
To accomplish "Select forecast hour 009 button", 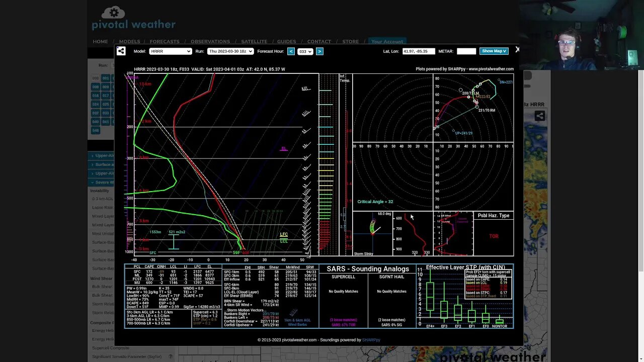I will [105, 87].
